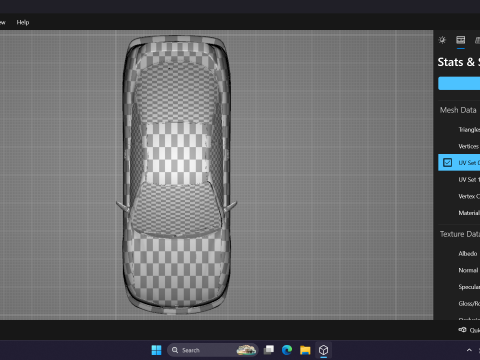Open the Help menu
Screen dimensions: 480x360
coord(23,22)
